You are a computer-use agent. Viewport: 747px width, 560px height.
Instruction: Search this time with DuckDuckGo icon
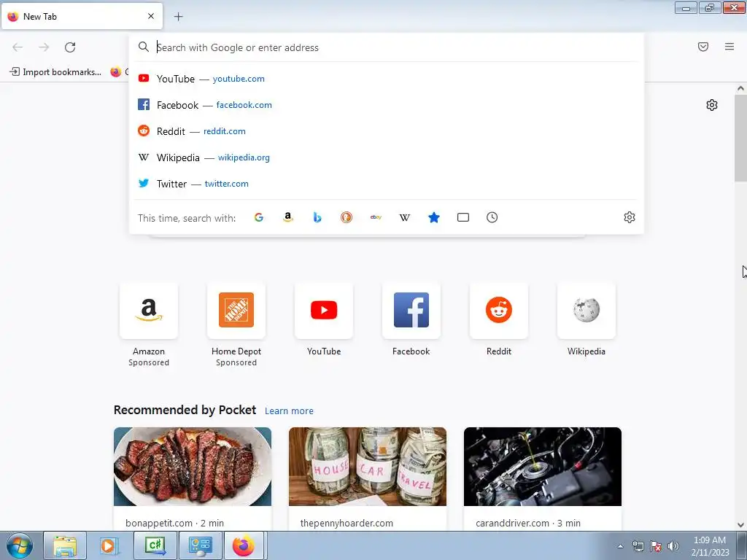point(347,217)
